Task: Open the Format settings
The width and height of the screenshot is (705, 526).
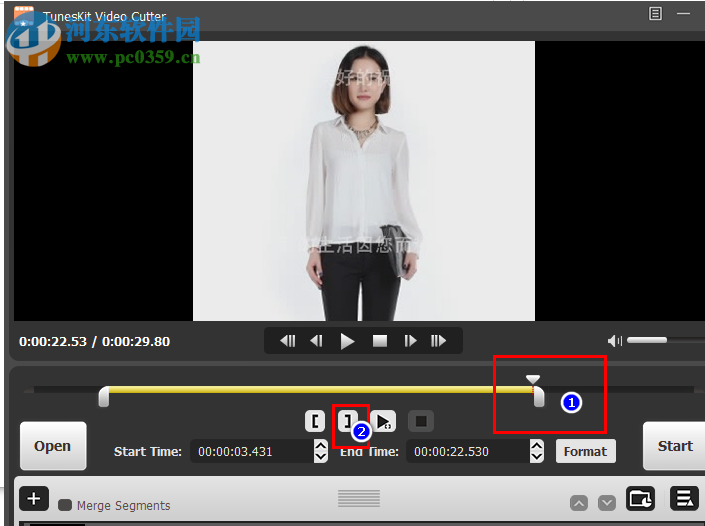Action: point(585,451)
